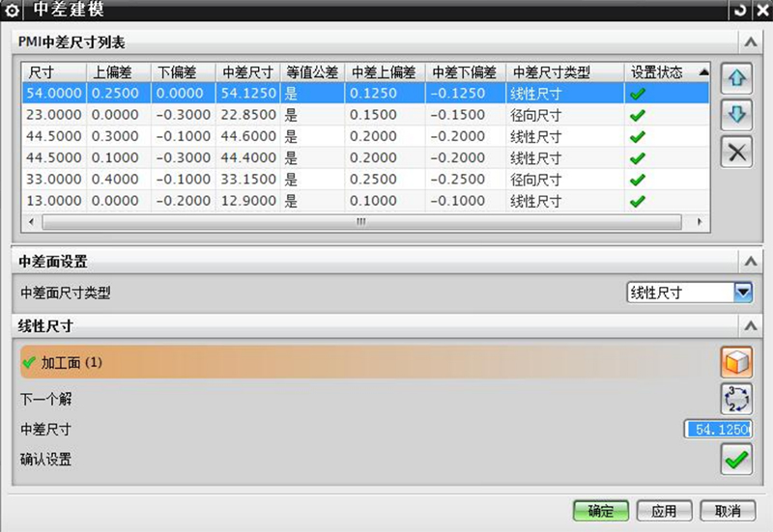Viewport: 773px width, 532px height.
Task: Click the gear icon in title bar
Action: tap(13, 11)
